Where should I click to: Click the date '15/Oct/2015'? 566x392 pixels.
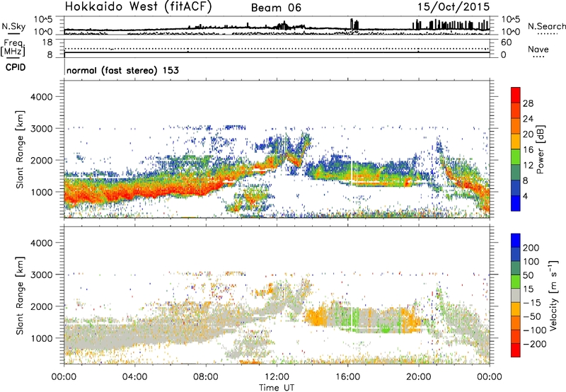[454, 7]
